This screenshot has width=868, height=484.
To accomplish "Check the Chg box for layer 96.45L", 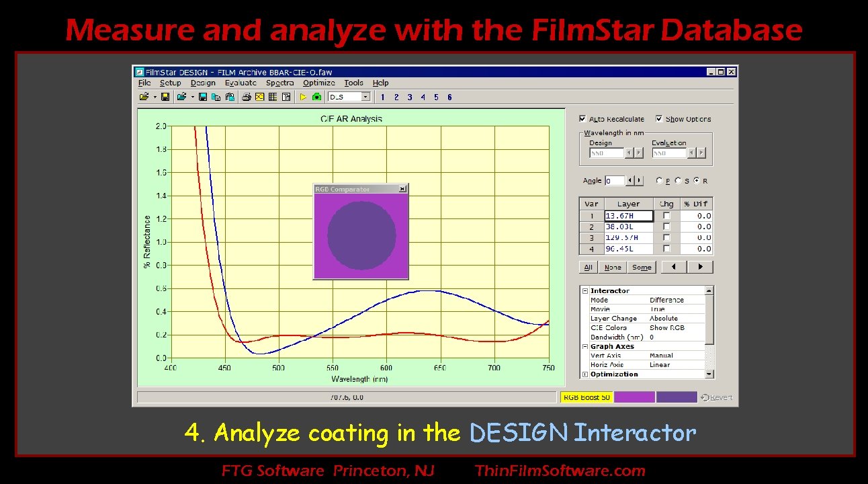I will pyautogui.click(x=666, y=249).
